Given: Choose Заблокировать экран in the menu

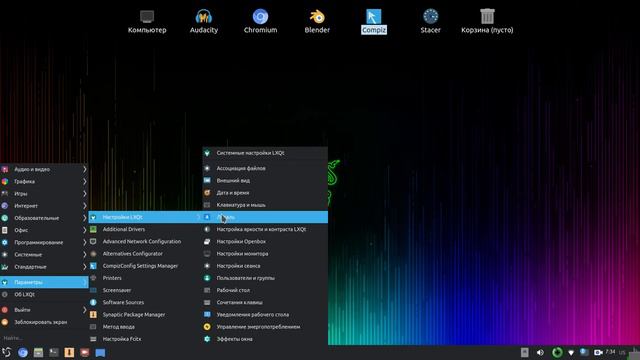Looking at the screenshot, I should [x=44, y=322].
